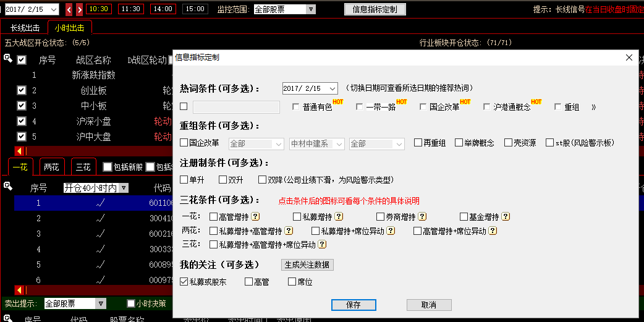Open the hot-word date dropdown 2017/2/15

pos(333,88)
